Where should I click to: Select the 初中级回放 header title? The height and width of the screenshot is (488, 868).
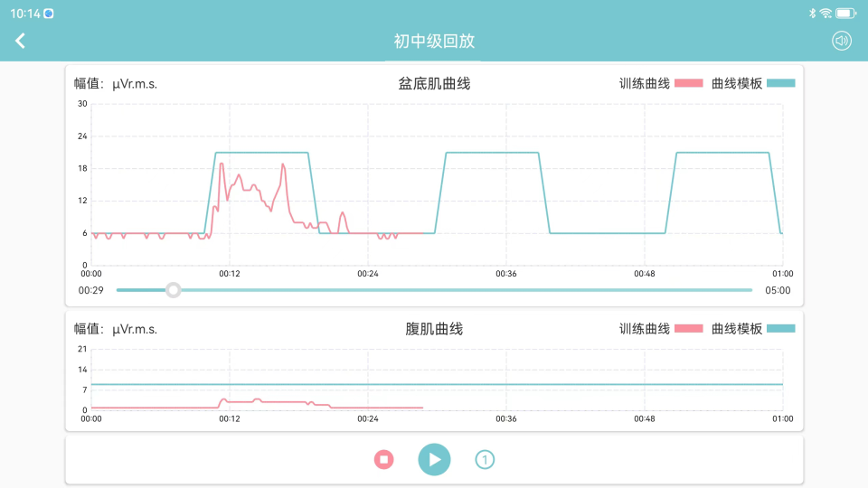pyautogui.click(x=434, y=41)
